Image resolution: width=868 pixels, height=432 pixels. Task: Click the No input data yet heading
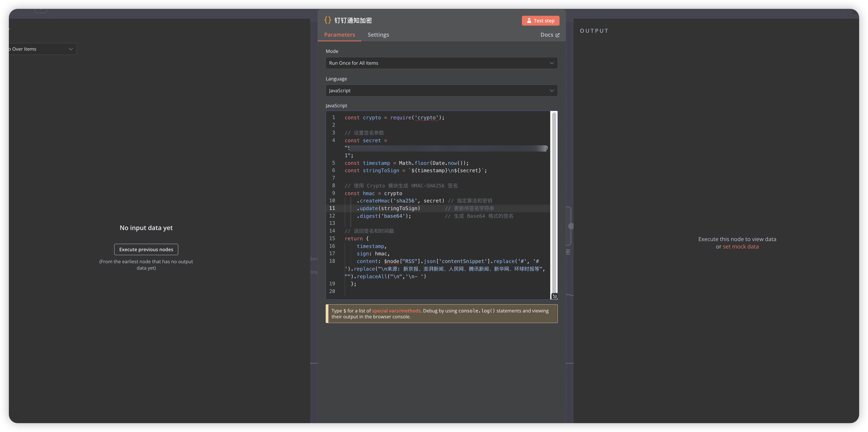(x=146, y=228)
